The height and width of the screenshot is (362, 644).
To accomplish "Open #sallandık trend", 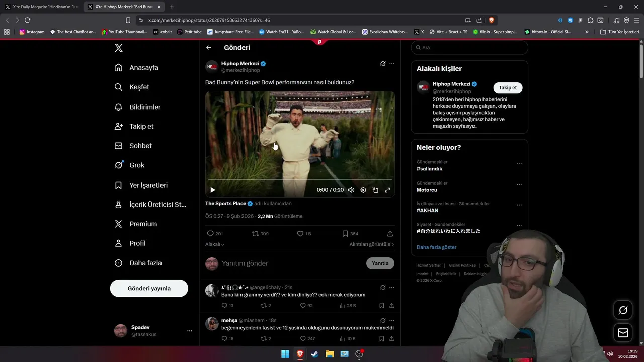I will (429, 169).
